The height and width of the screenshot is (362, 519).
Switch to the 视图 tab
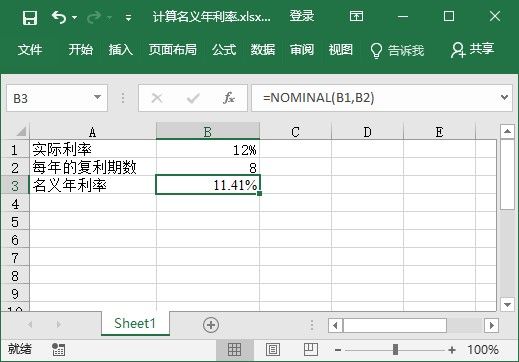coord(340,50)
